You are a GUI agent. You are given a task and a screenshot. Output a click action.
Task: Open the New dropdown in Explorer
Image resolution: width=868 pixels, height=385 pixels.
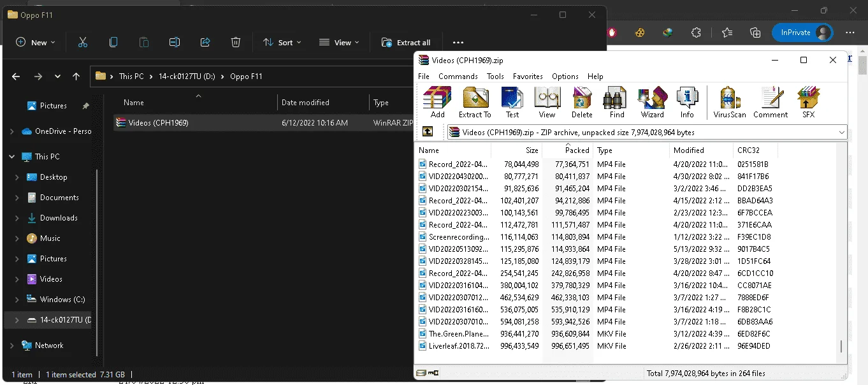(x=36, y=43)
